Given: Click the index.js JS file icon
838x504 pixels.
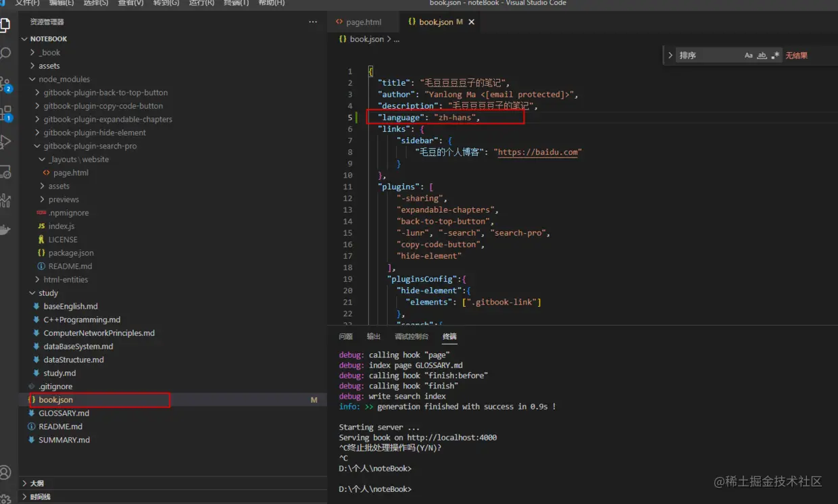Looking at the screenshot, I should point(41,226).
